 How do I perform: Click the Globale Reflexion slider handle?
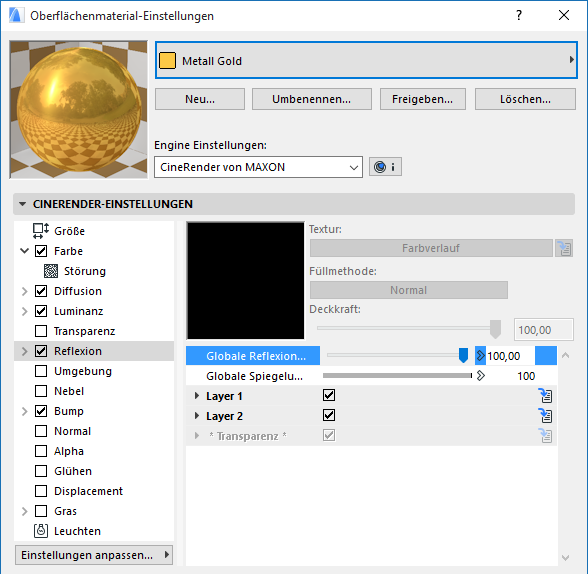coord(464,355)
